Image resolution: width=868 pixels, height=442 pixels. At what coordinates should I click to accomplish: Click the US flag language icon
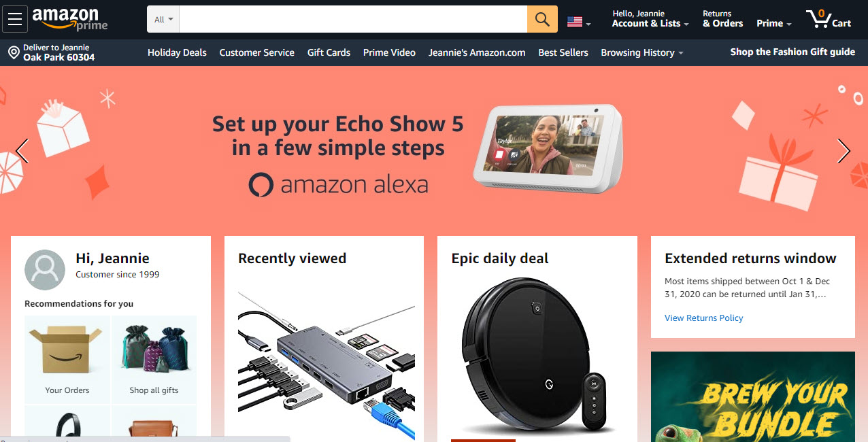click(x=575, y=22)
